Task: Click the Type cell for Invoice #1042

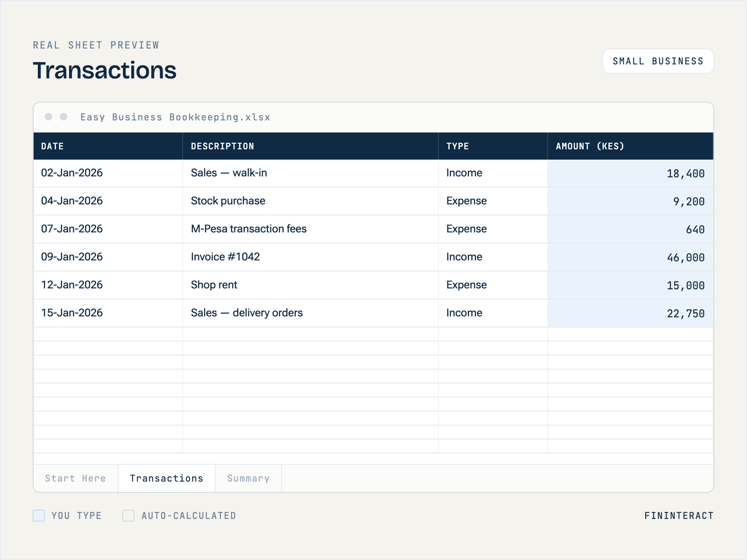Action: click(493, 257)
